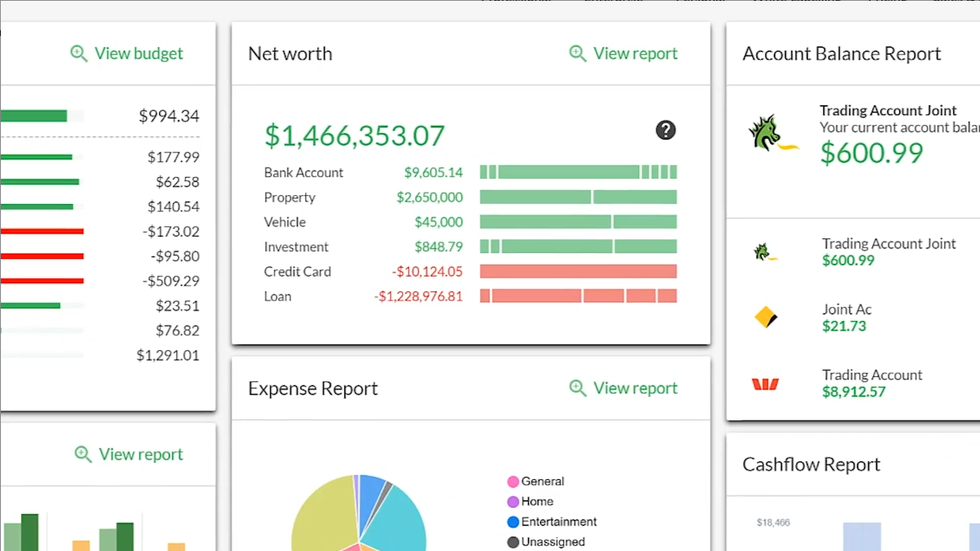
Task: Click the $994.34 budget amount
Action: [169, 116]
